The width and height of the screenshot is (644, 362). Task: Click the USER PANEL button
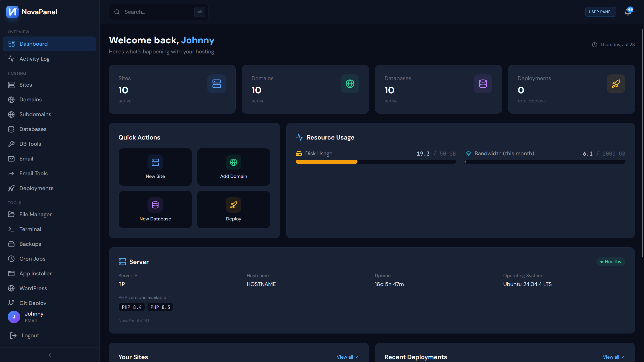[x=601, y=12]
